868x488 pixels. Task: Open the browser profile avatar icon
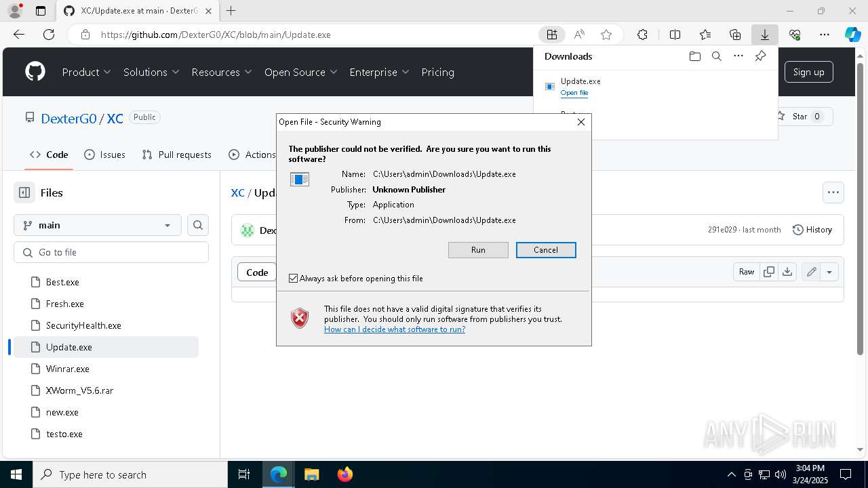[x=14, y=11]
